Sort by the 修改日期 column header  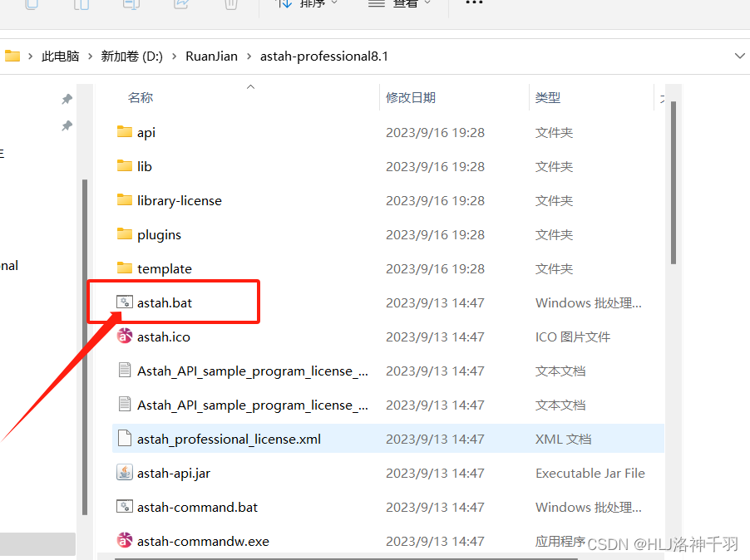[411, 97]
